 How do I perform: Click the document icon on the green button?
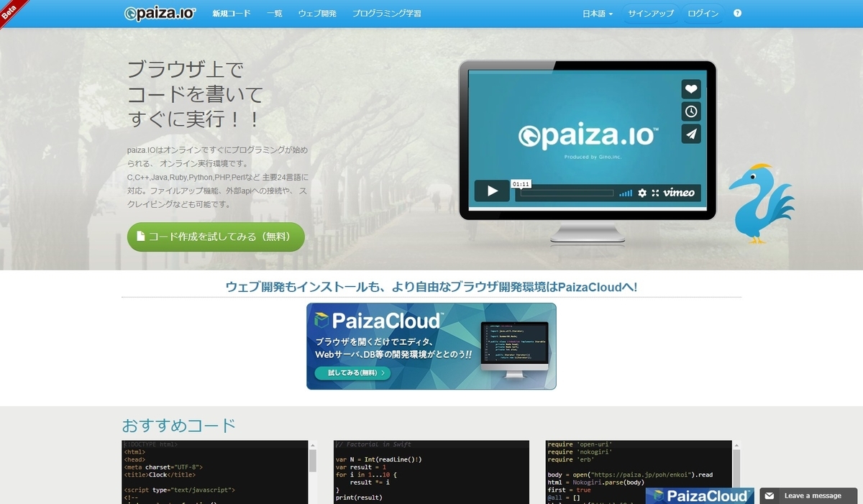click(141, 236)
